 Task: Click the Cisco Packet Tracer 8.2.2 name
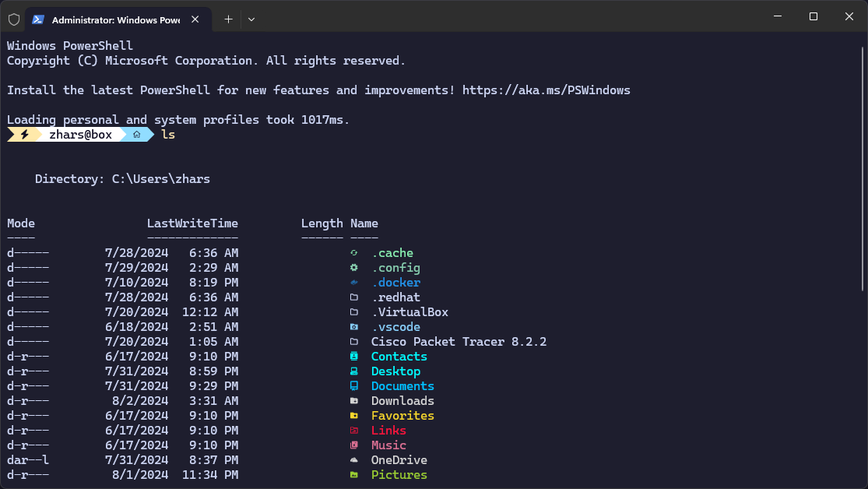pyautogui.click(x=459, y=342)
